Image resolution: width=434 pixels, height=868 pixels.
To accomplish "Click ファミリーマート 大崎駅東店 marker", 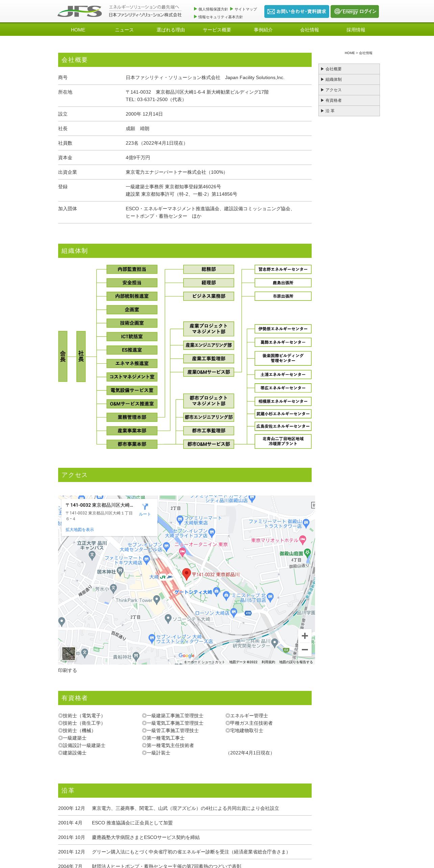I will (x=180, y=520).
